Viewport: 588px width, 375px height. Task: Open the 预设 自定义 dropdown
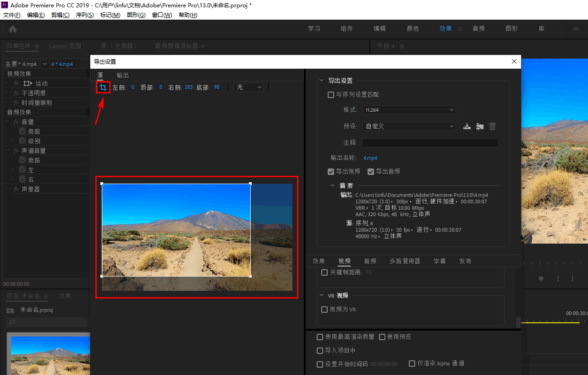(x=408, y=126)
